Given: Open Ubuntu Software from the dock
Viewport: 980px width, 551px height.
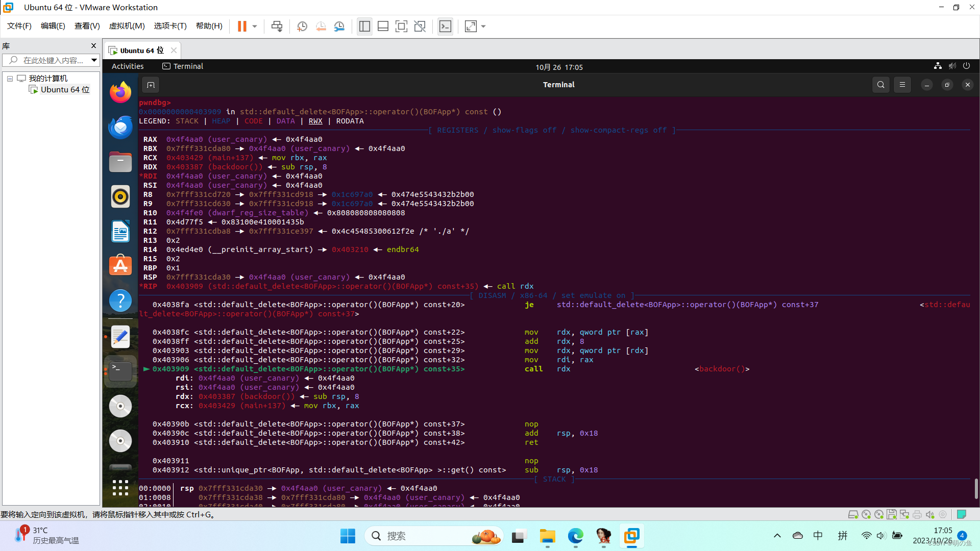Looking at the screenshot, I should click(120, 265).
